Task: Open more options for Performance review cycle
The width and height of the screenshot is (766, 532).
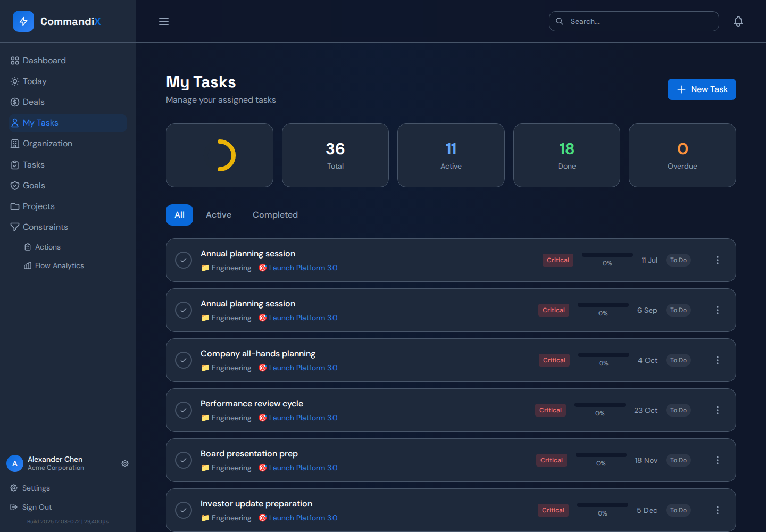Action: [718, 410]
